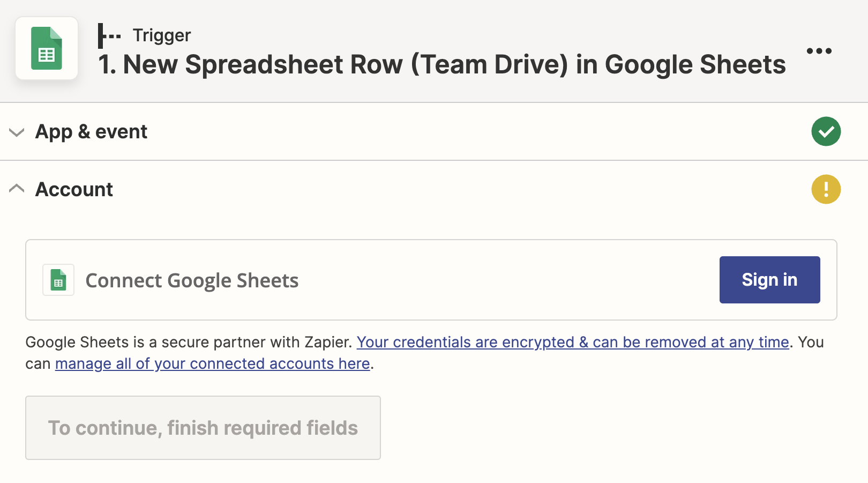This screenshot has height=483, width=868.
Task: Click the Trigger step icon beside Trigger label
Action: (110, 36)
